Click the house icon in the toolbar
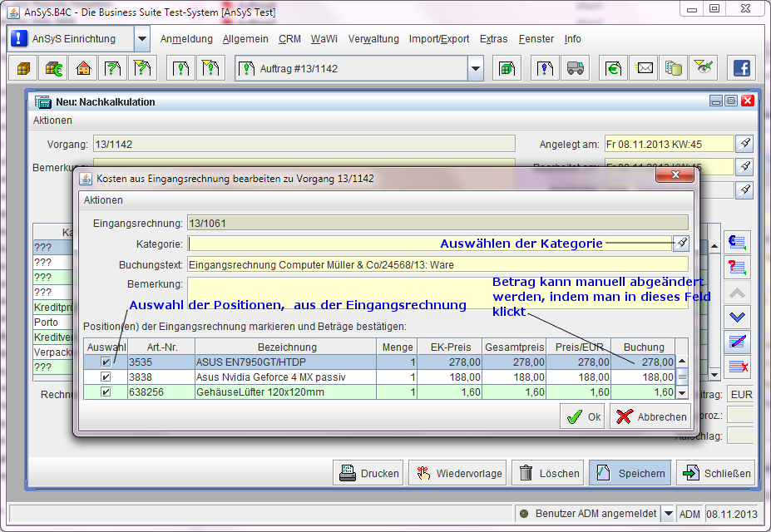This screenshot has width=771, height=532. (x=82, y=68)
